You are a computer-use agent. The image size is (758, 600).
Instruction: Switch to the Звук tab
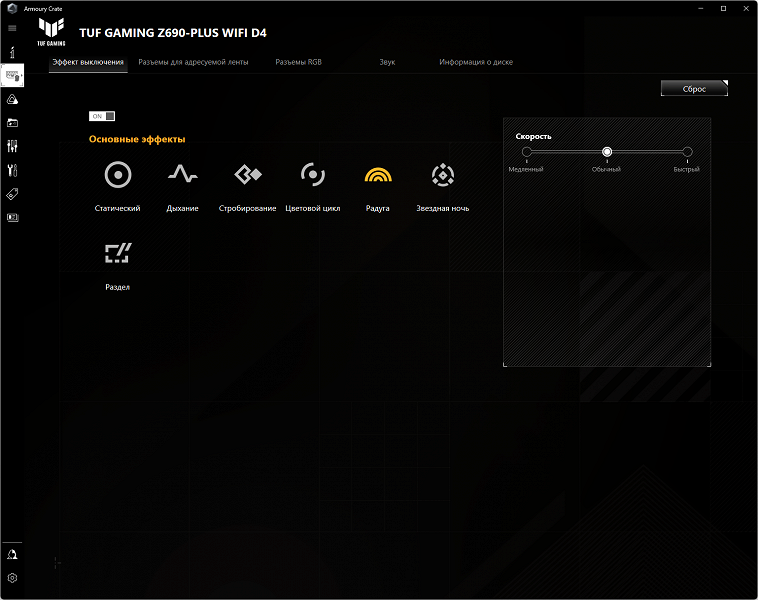coord(387,62)
